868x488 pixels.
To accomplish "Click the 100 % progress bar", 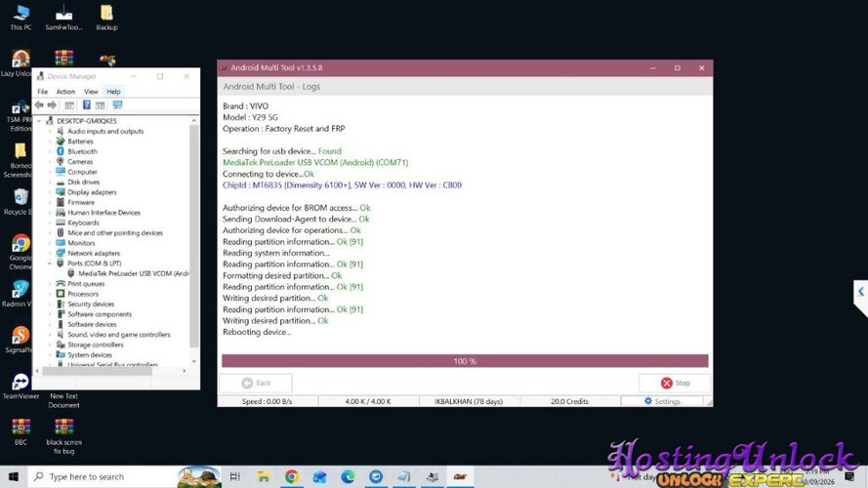I will (x=465, y=361).
